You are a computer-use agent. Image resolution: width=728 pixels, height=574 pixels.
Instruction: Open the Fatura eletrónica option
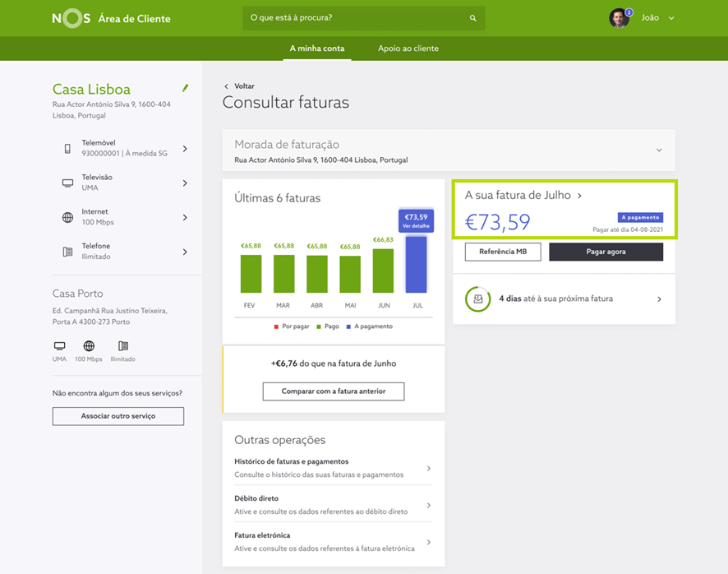[x=334, y=542]
